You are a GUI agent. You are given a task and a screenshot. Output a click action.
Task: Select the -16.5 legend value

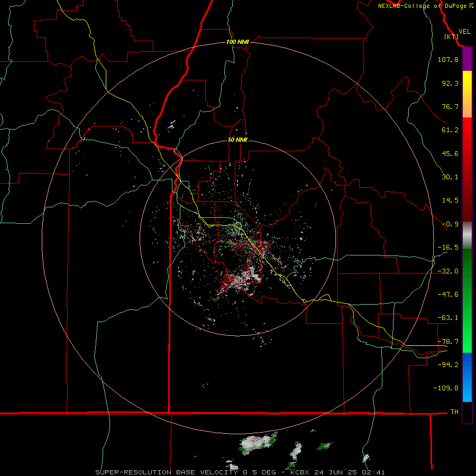point(448,248)
